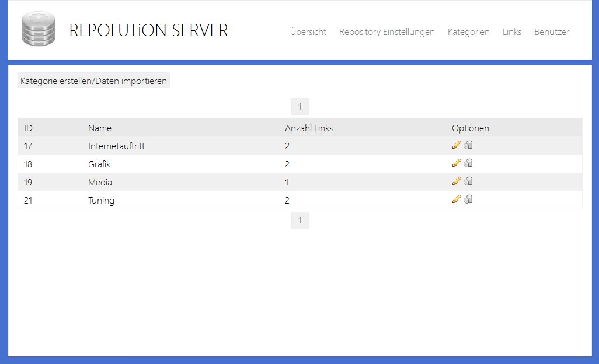Select page 1 above the table
Image resolution: width=599 pixels, height=364 pixels.
pos(299,106)
